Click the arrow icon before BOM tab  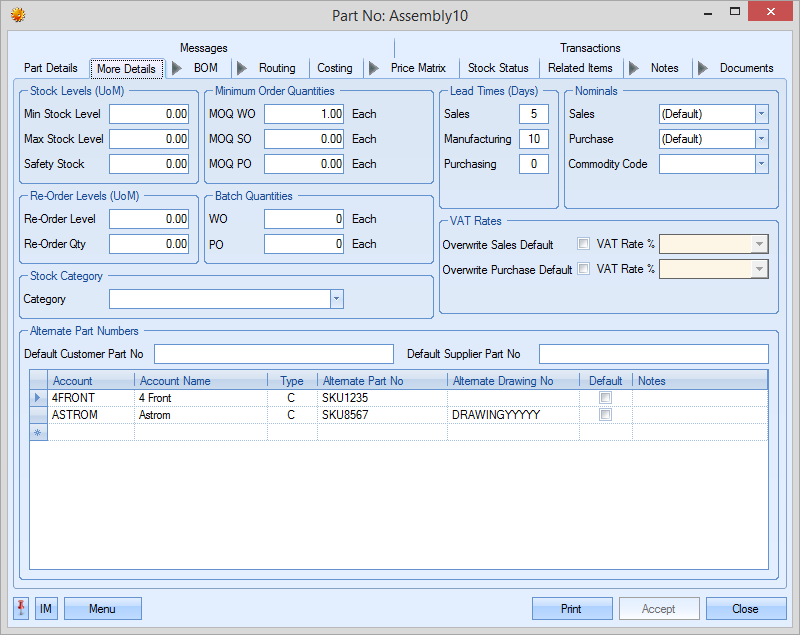(177, 68)
